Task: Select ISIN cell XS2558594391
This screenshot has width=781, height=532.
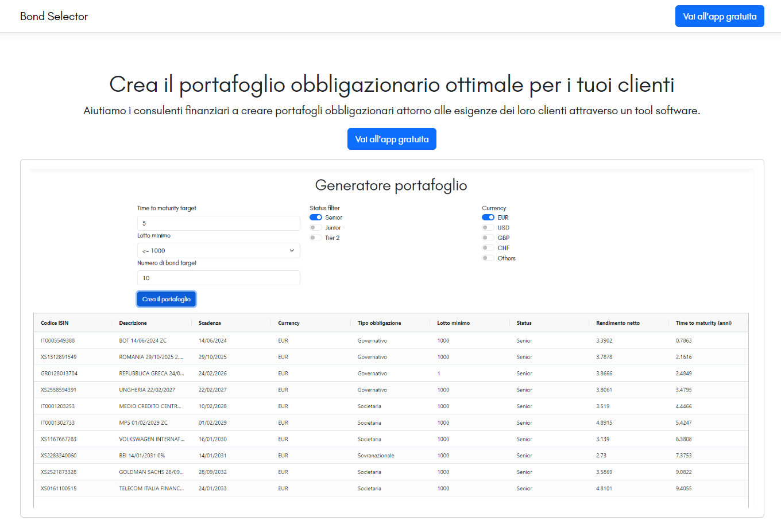Action: tap(59, 390)
